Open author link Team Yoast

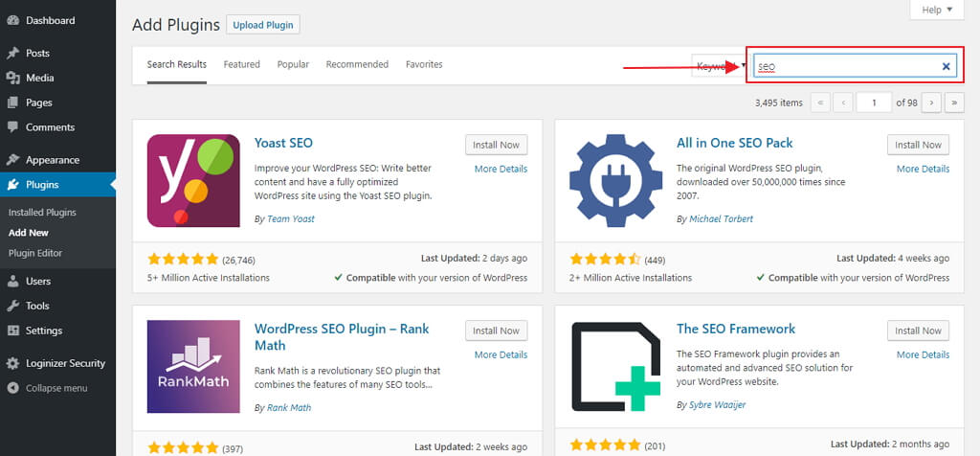(x=291, y=219)
